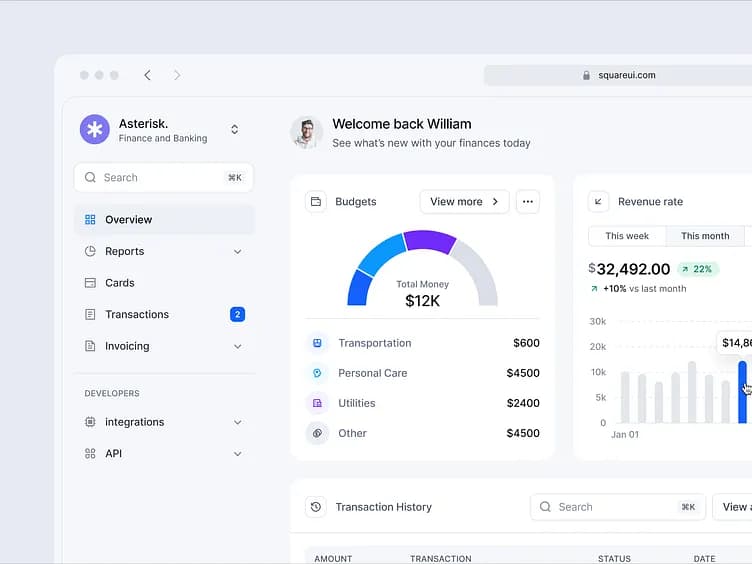Click the purple gauge segment
752x564 pixels.
pyautogui.click(x=429, y=241)
